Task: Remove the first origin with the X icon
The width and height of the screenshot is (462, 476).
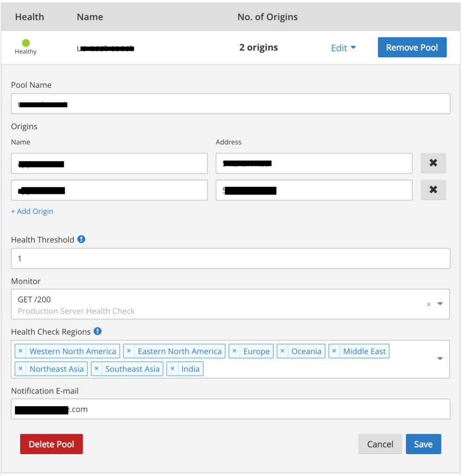Action: (433, 163)
